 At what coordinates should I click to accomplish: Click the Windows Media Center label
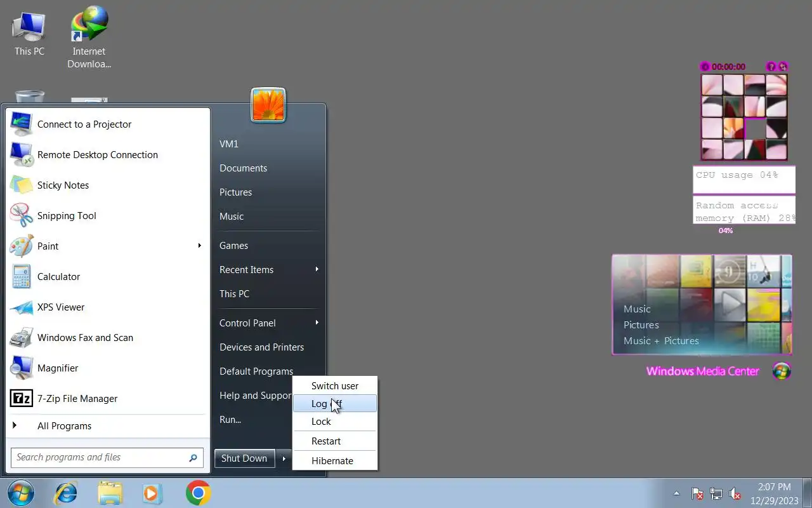(x=702, y=371)
